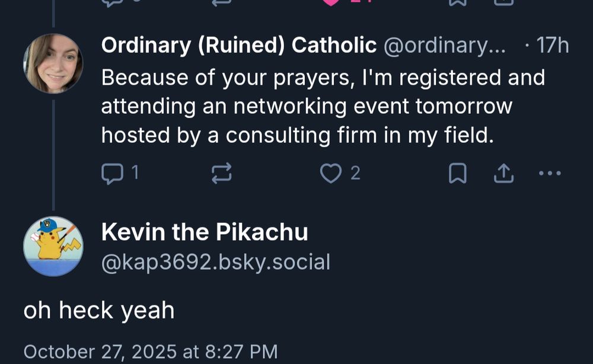The image size is (593, 364).
Task: Click the October 27, 2025 timestamp
Action: (x=150, y=351)
